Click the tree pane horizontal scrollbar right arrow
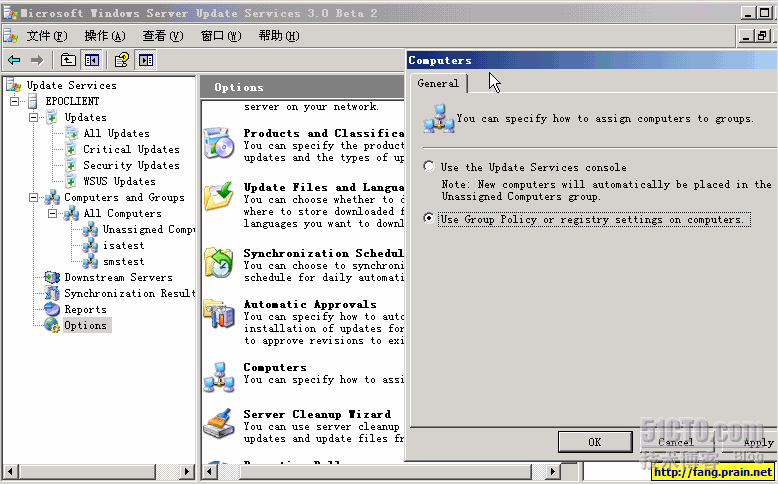The image size is (778, 484). pyautogui.click(x=187, y=471)
